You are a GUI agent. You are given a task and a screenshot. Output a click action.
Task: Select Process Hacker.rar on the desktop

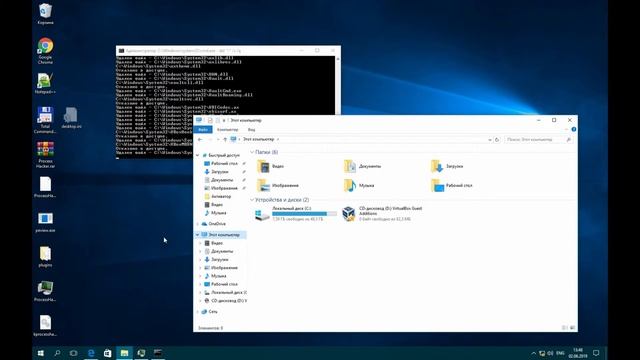tap(45, 155)
